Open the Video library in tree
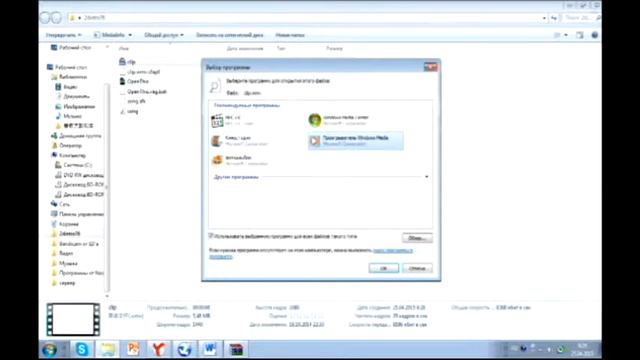The height and width of the screenshot is (360, 640). pyautogui.click(x=66, y=87)
